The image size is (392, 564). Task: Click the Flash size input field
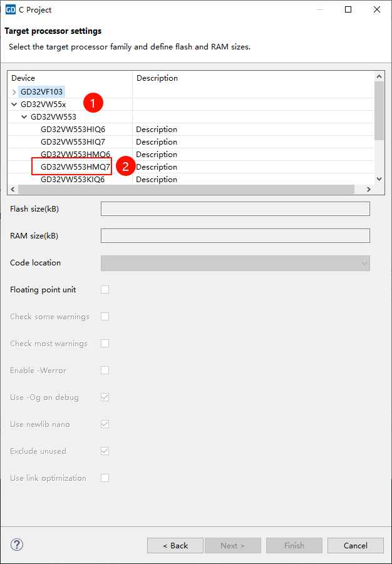pos(235,209)
